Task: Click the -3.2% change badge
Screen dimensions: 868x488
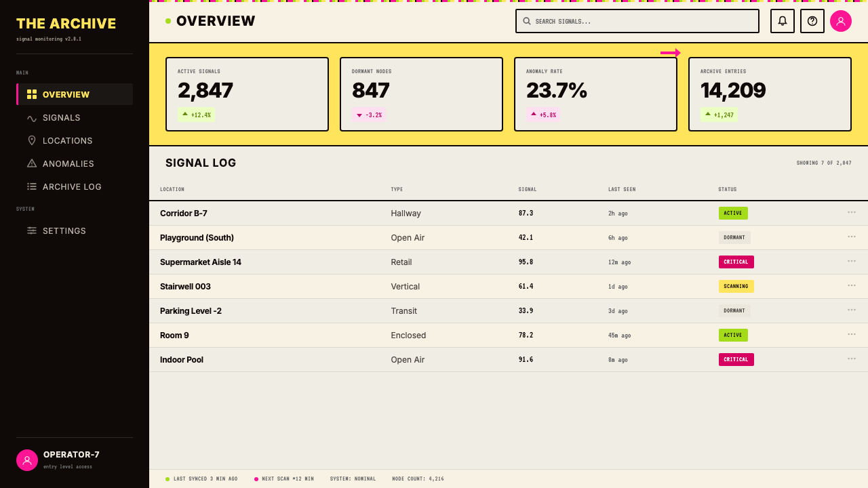Action: pyautogui.click(x=369, y=115)
